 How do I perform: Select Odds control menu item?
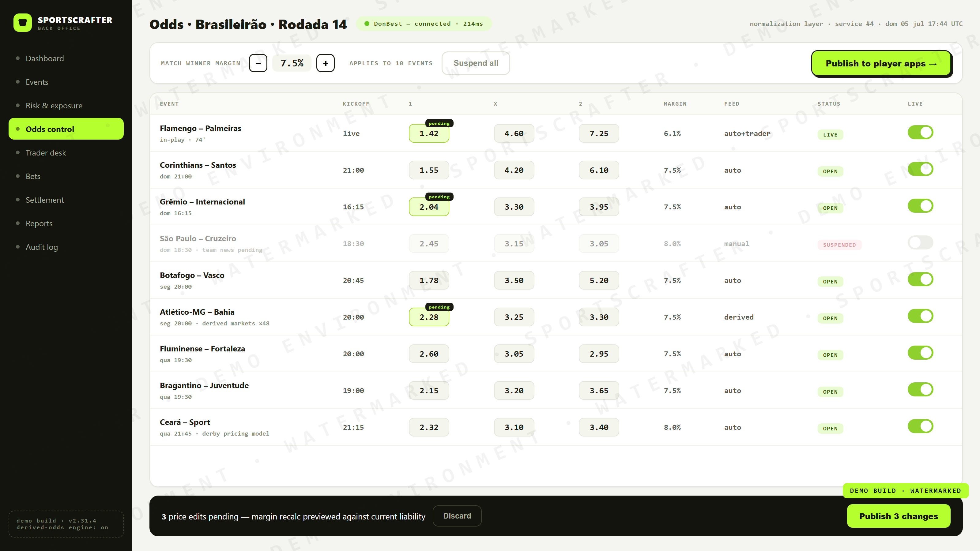(66, 129)
